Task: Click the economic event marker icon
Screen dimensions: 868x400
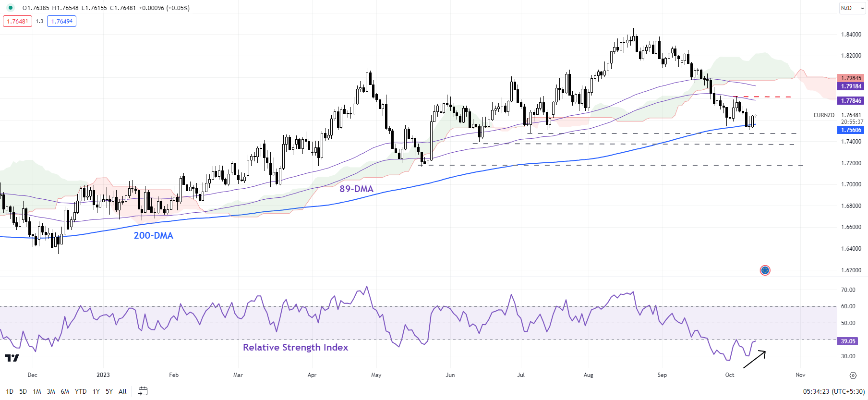Action: [x=765, y=270]
